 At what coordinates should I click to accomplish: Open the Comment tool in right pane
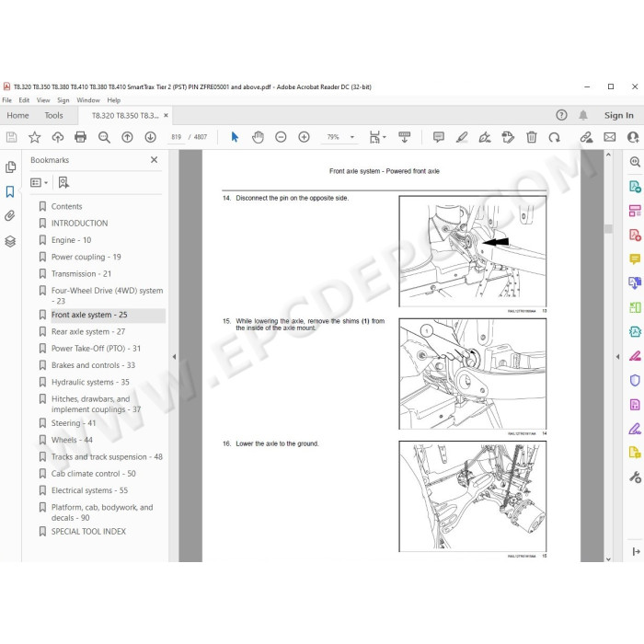point(635,259)
